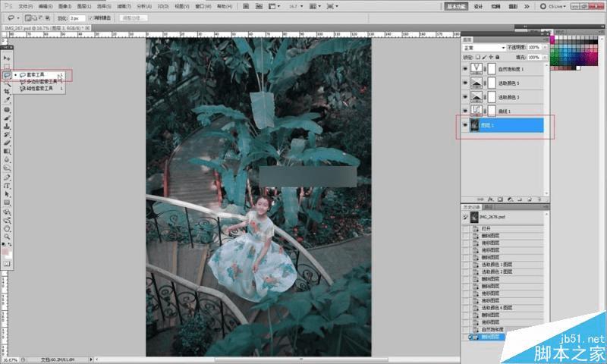Select the Zoom tool in the toolbox
Image resolution: width=607 pixels, height=364 pixels.
(x=7, y=237)
